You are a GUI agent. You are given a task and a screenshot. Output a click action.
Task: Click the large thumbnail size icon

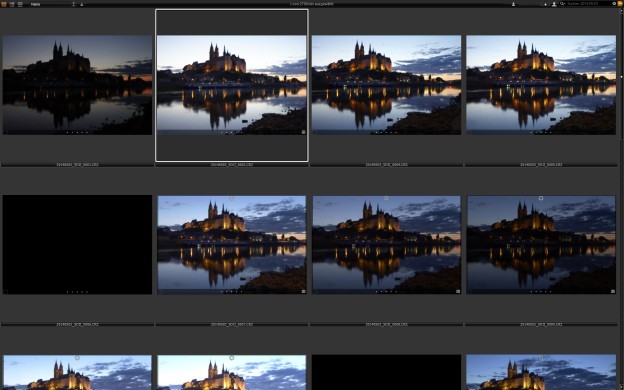554,4
